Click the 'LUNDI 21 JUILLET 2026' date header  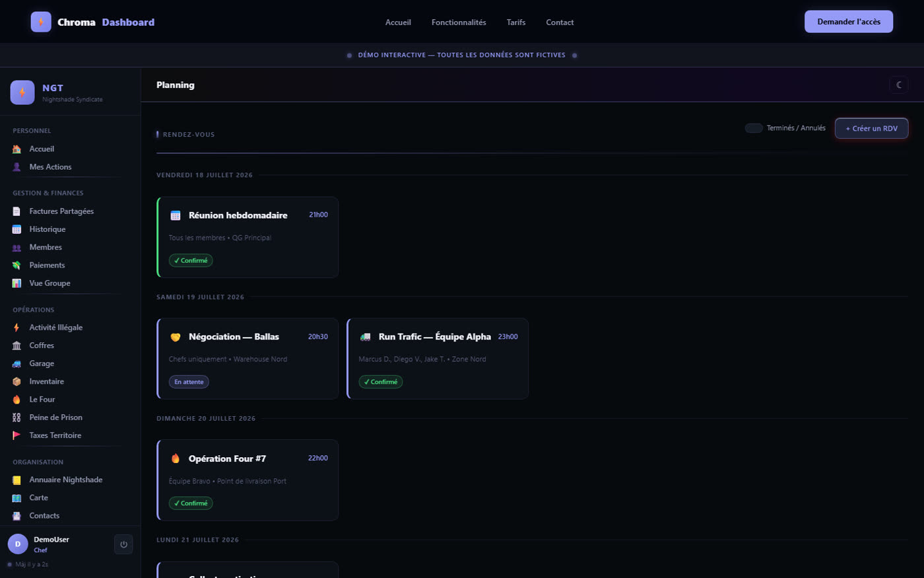point(197,540)
